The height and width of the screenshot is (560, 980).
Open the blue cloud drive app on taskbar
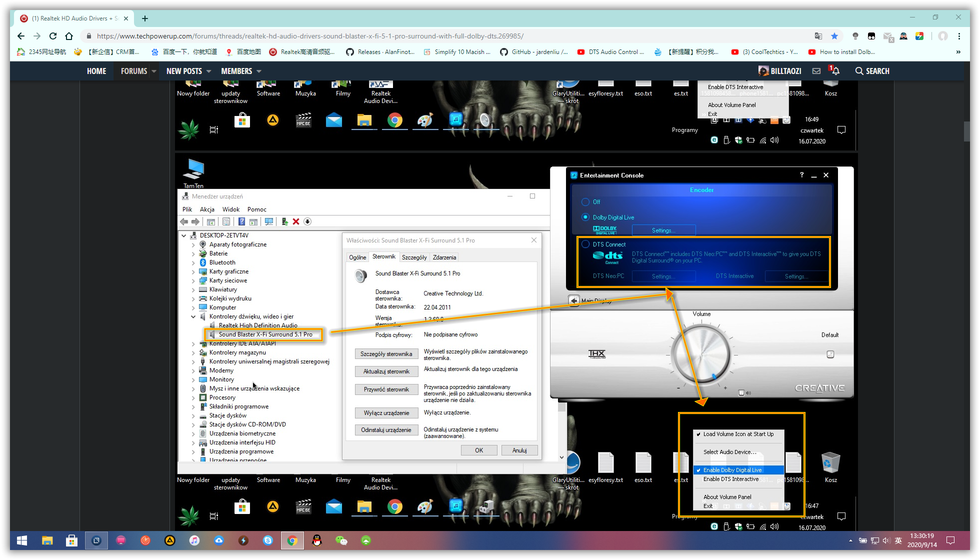coord(218,540)
